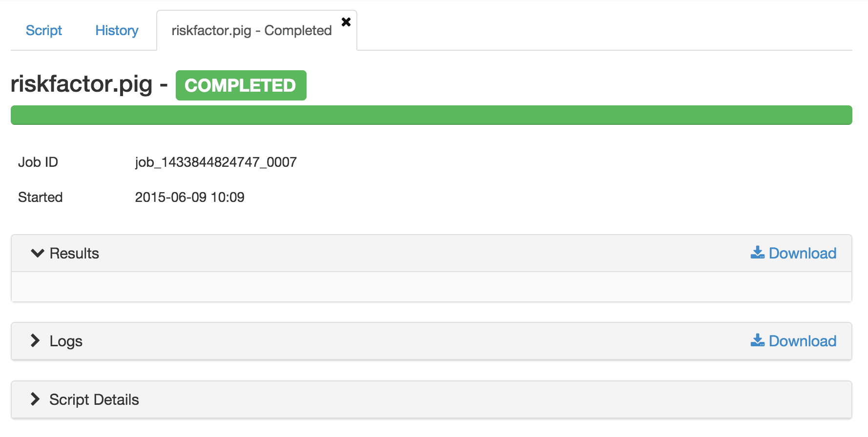Screen dimensions: 868x437
Task: Click the empty Results content area
Action: click(432, 287)
